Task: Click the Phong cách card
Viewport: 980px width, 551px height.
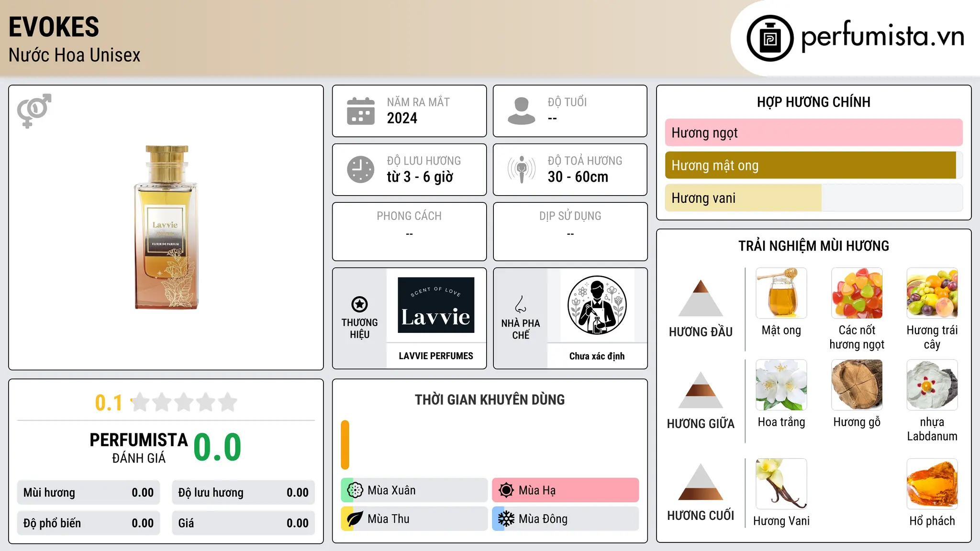Action: click(410, 231)
